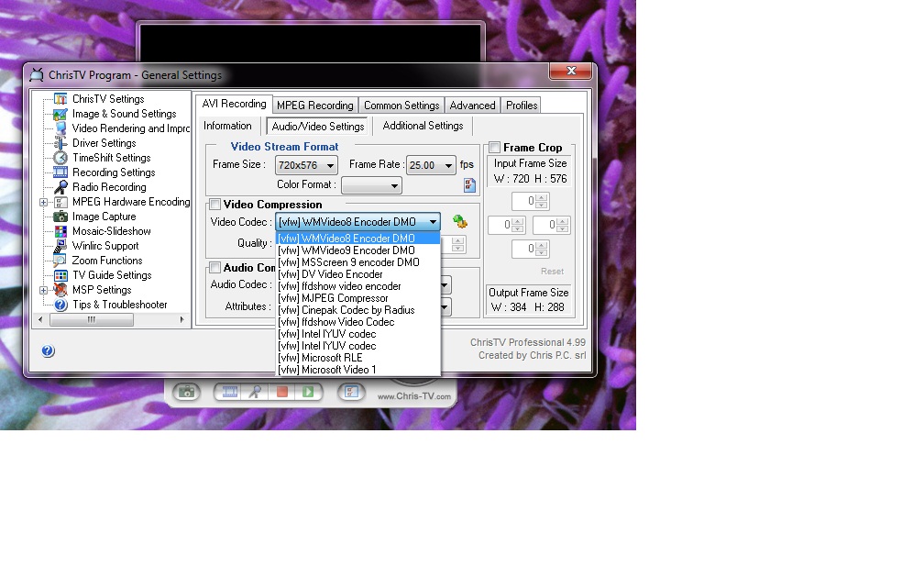Click the green play button on control bar
Viewport: 924px width, 578px height.
click(308, 393)
